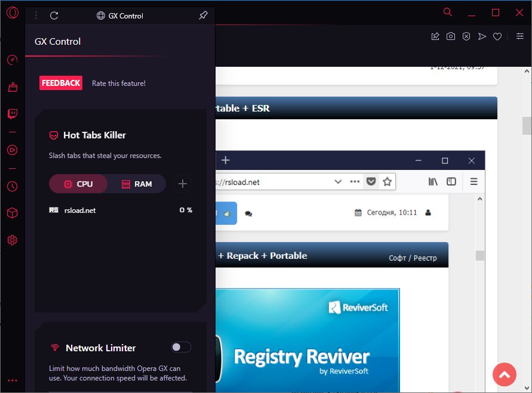Click the edit page icon in toolbar

(435, 36)
